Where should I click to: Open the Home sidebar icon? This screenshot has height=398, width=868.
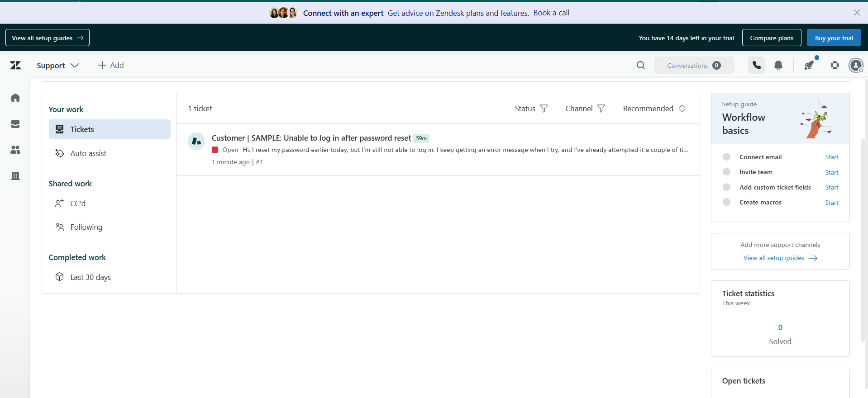tap(15, 98)
